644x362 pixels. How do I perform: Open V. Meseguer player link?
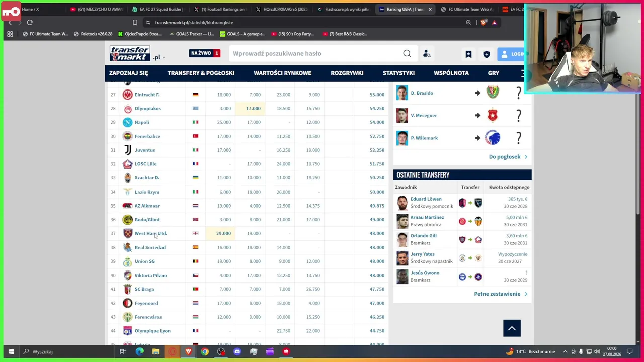pyautogui.click(x=424, y=115)
